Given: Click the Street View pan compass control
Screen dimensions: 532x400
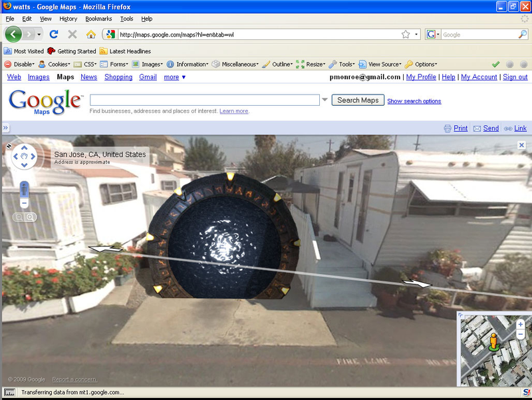Looking at the screenshot, I should coord(24,156).
